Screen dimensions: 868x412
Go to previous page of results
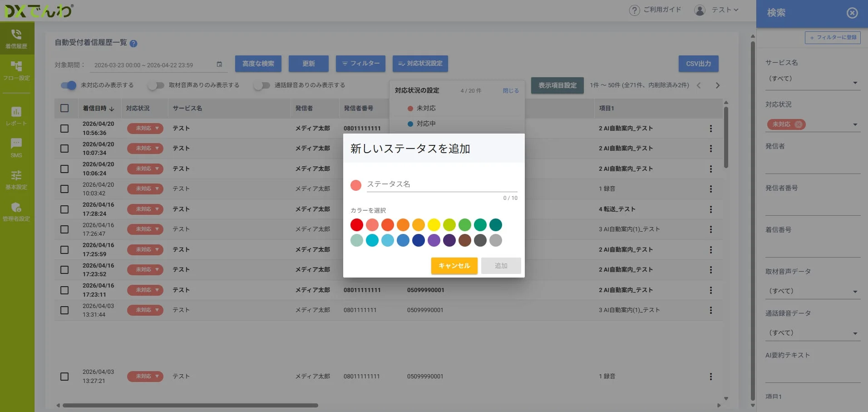coord(699,85)
